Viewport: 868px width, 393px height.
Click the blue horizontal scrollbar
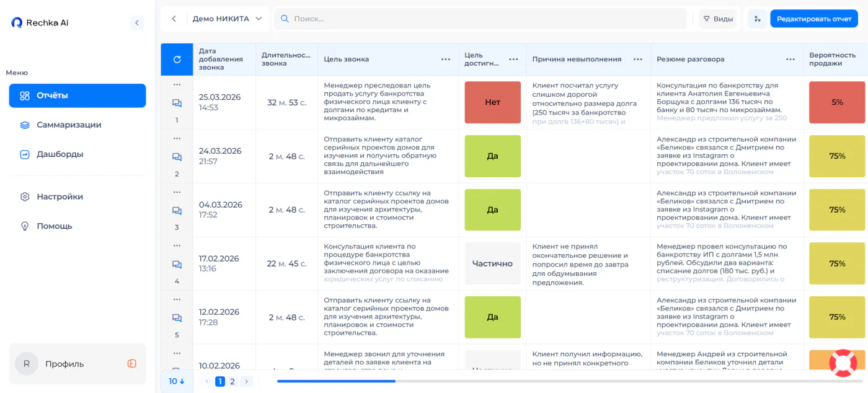[x=336, y=381]
